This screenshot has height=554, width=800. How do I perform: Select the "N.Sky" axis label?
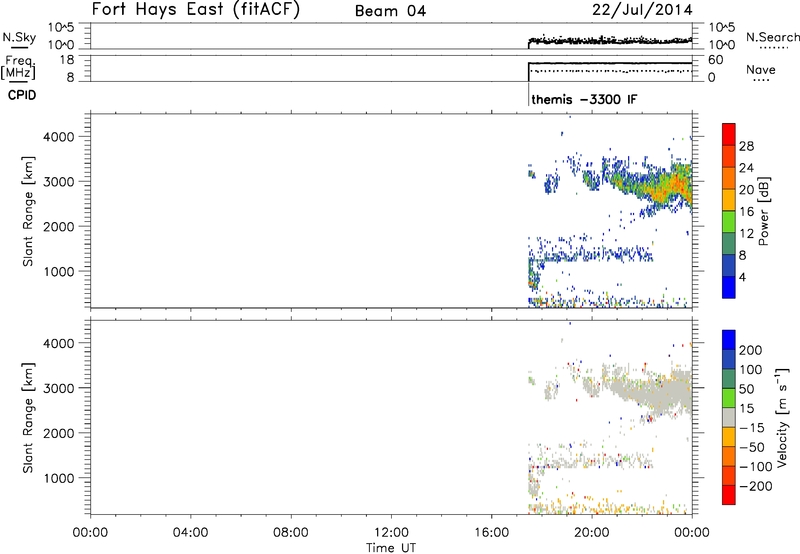(x=19, y=37)
